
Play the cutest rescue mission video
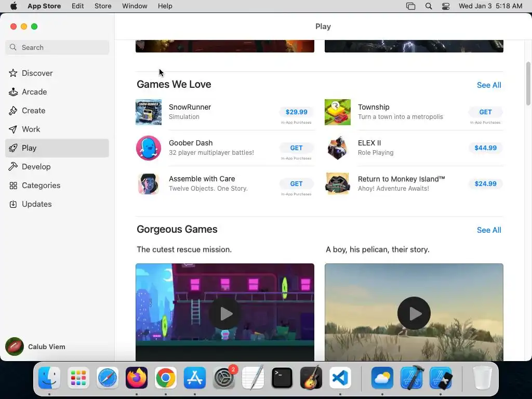[224, 313]
